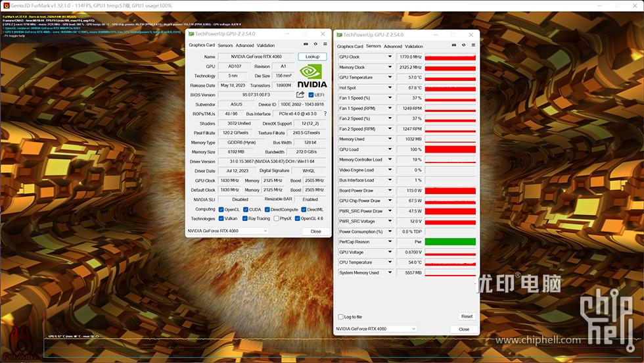
Task: Click Close button in Sensors GPU-Z window
Action: [464, 329]
